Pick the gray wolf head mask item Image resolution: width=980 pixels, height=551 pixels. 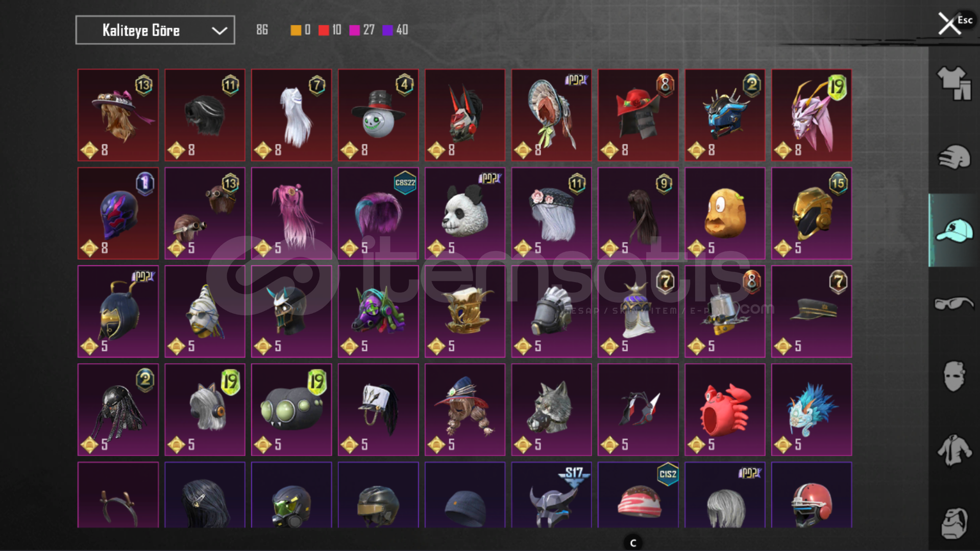552,410
